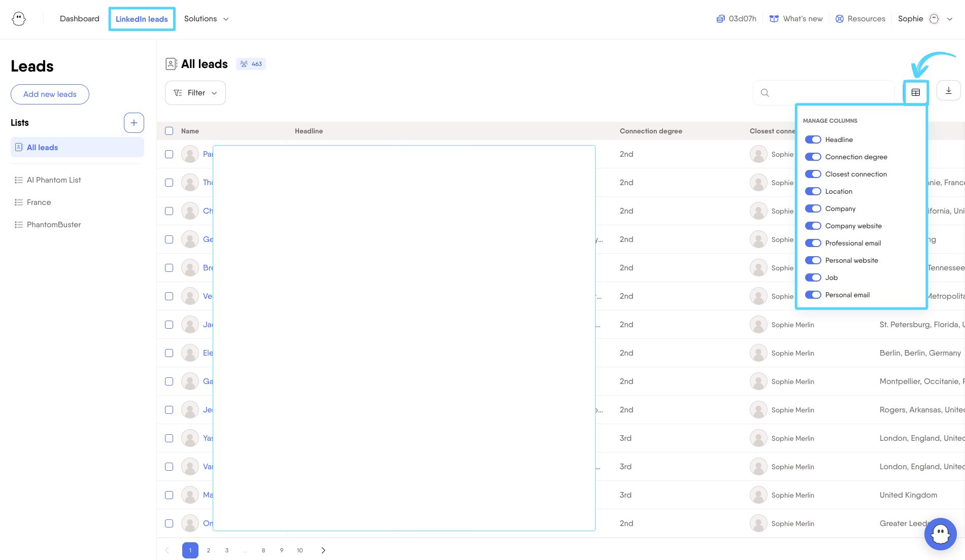The width and height of the screenshot is (965, 560).
Task: Select the checkbox of the Pa... lead row
Action: coord(169,154)
